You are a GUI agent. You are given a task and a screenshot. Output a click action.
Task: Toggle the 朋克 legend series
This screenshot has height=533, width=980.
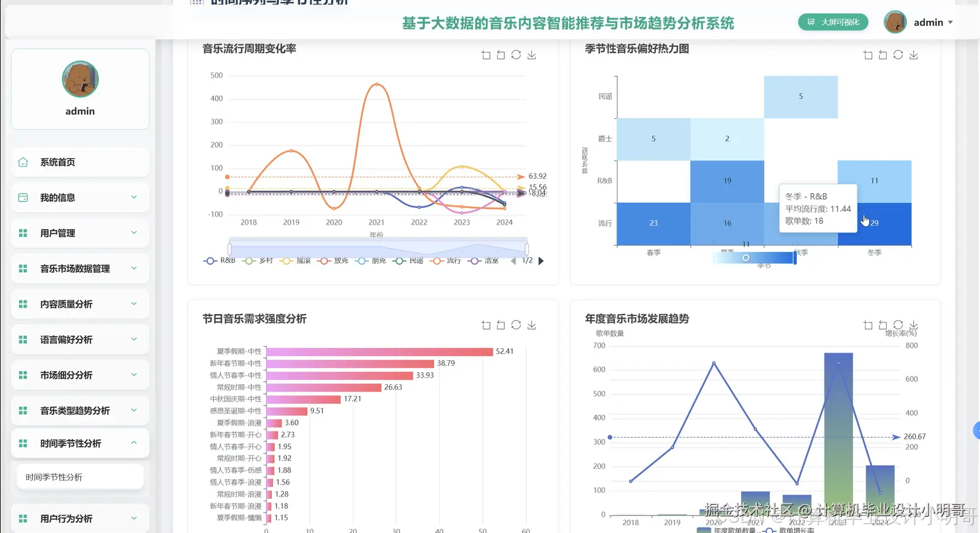[370, 261]
